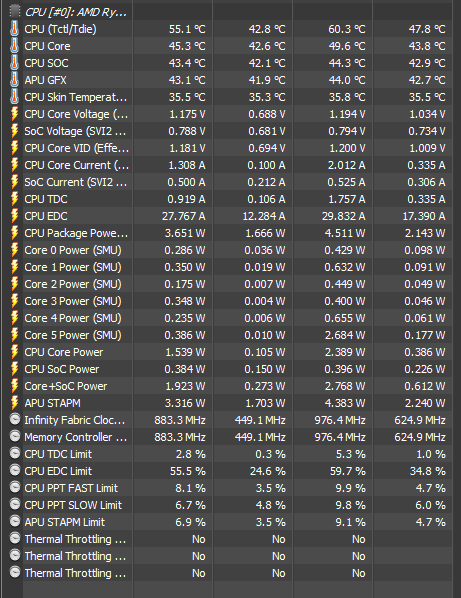Click thermometer icon beside CPU SOC
This screenshot has height=598, width=461.
pyautogui.click(x=14, y=63)
